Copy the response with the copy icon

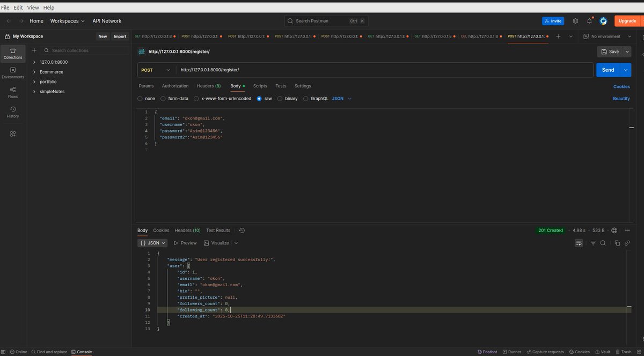pyautogui.click(x=617, y=243)
